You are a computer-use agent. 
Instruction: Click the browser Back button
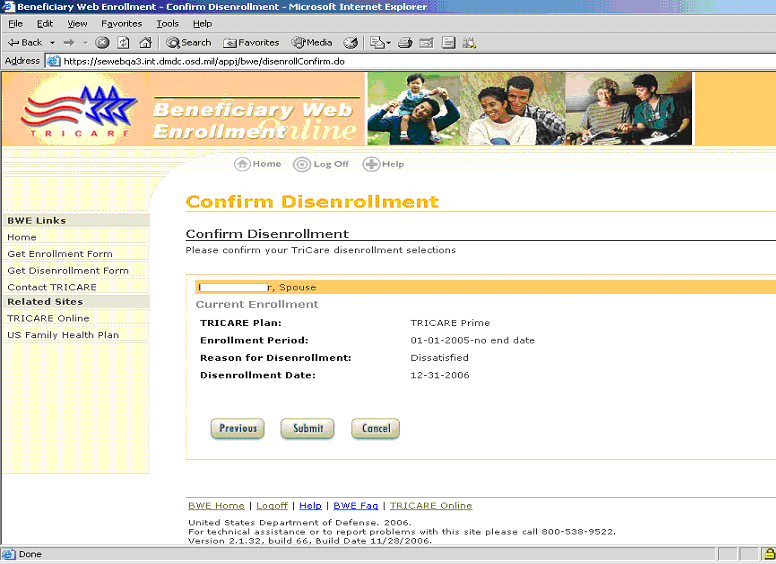(x=25, y=43)
